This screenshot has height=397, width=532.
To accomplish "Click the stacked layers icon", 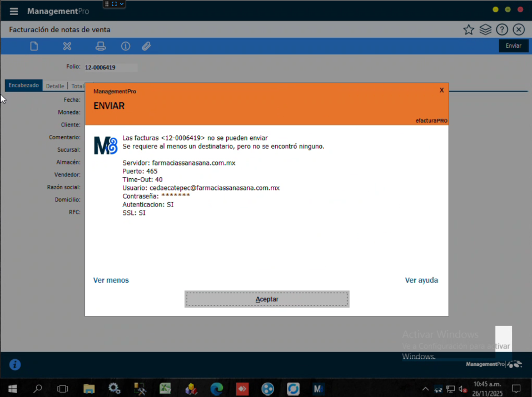I will pos(485,30).
